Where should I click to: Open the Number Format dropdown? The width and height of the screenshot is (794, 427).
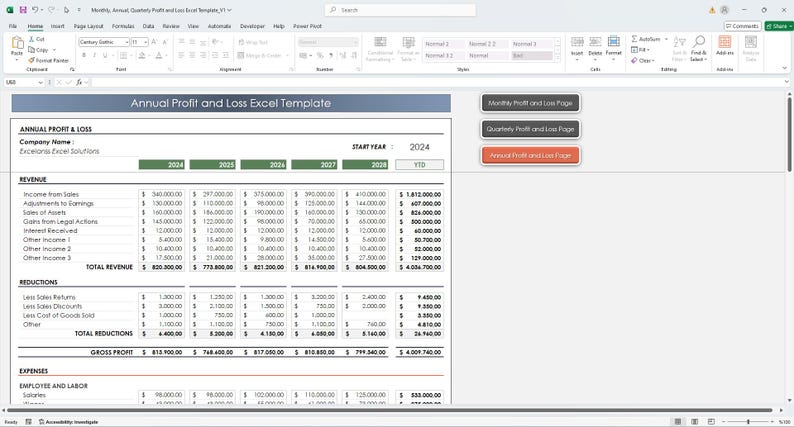(355, 42)
